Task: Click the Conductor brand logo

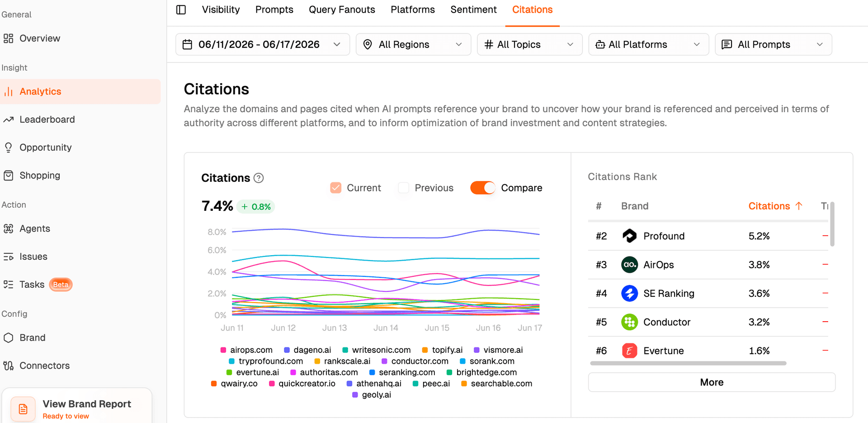Action: tap(629, 322)
